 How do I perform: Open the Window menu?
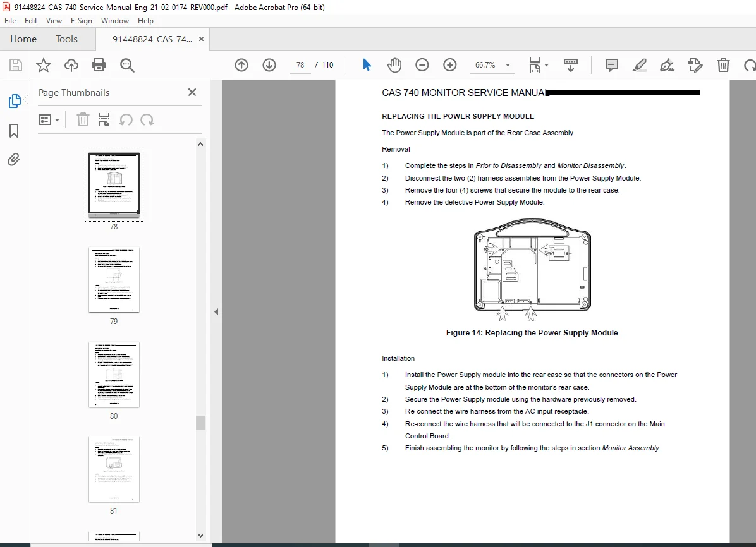(x=115, y=21)
